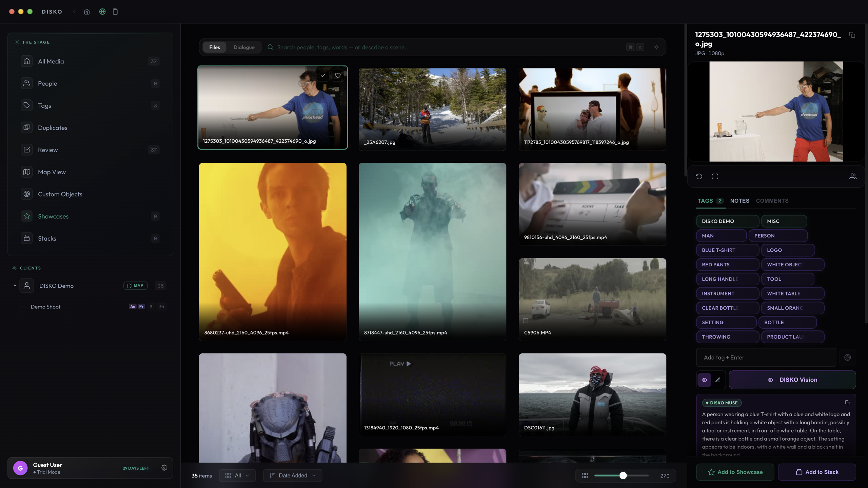Click the MAP badge on DISKO Demo
868x488 pixels.
point(135,286)
